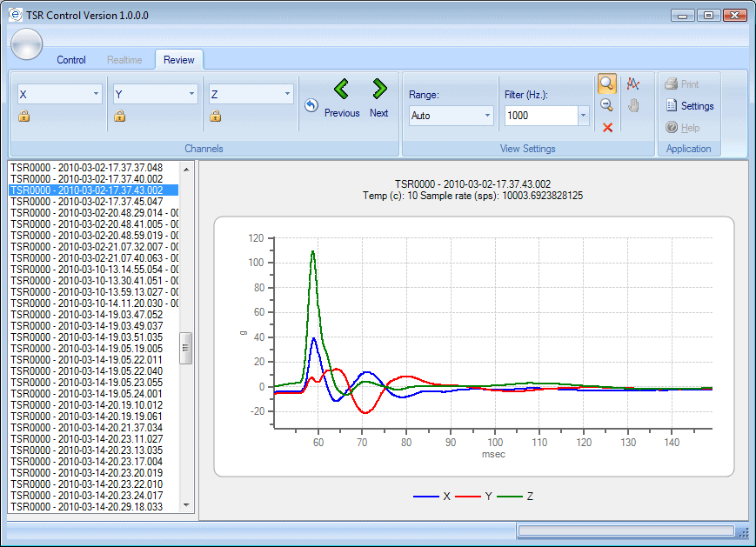756x547 pixels.
Task: Select record TSR0000 - 2010-03-02-17.37.45.047
Action: pyautogui.click(x=87, y=201)
